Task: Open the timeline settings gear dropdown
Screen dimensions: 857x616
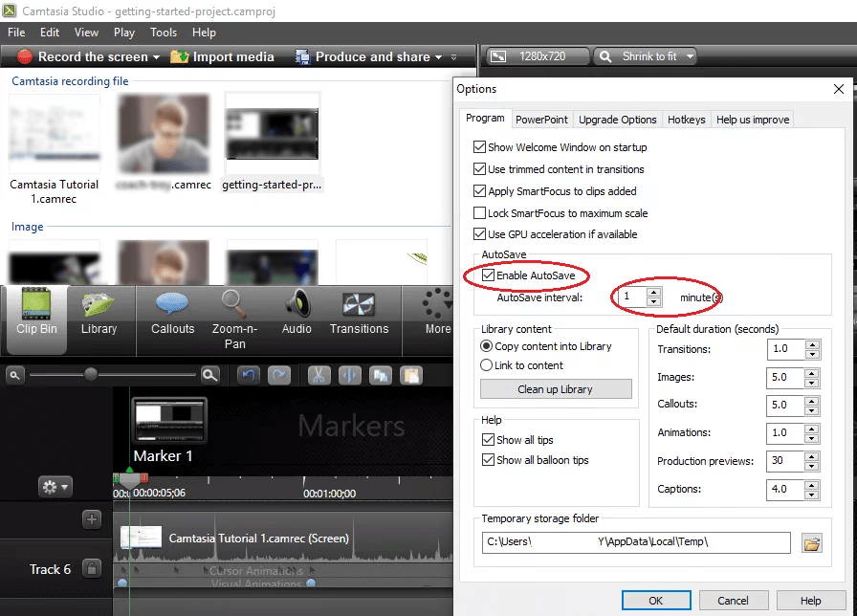Action: click(55, 488)
